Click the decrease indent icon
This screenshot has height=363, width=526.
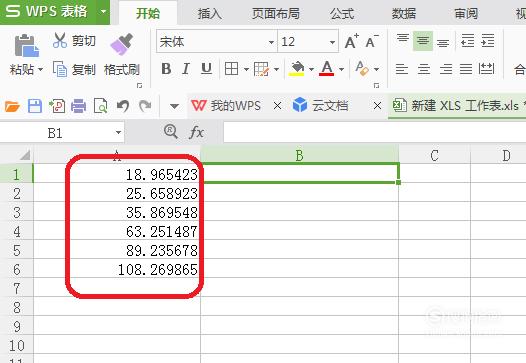467,41
